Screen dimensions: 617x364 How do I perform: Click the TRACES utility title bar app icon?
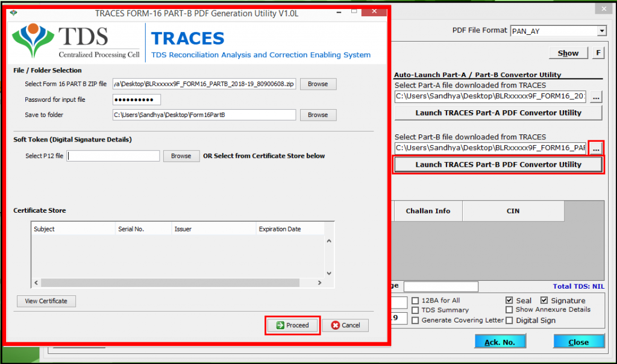tap(14, 13)
